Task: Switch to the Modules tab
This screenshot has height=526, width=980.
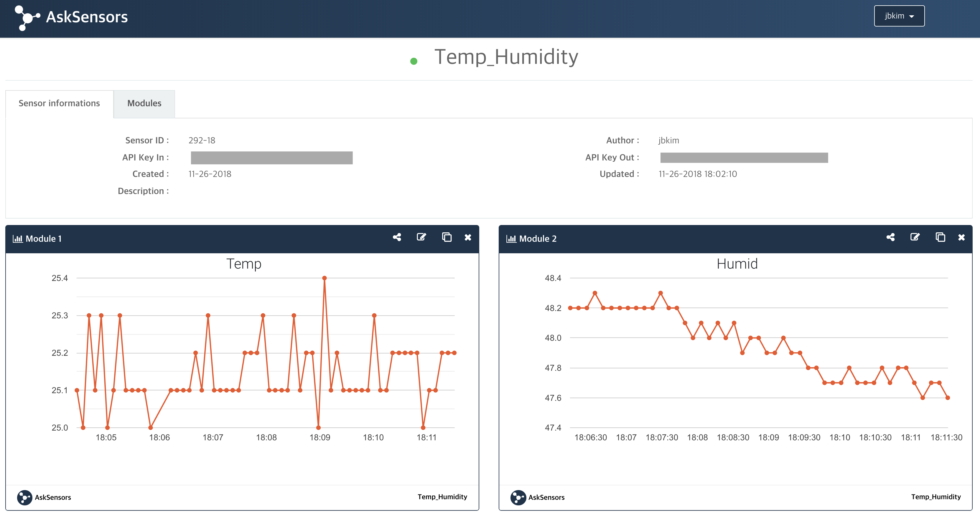Action: point(144,103)
